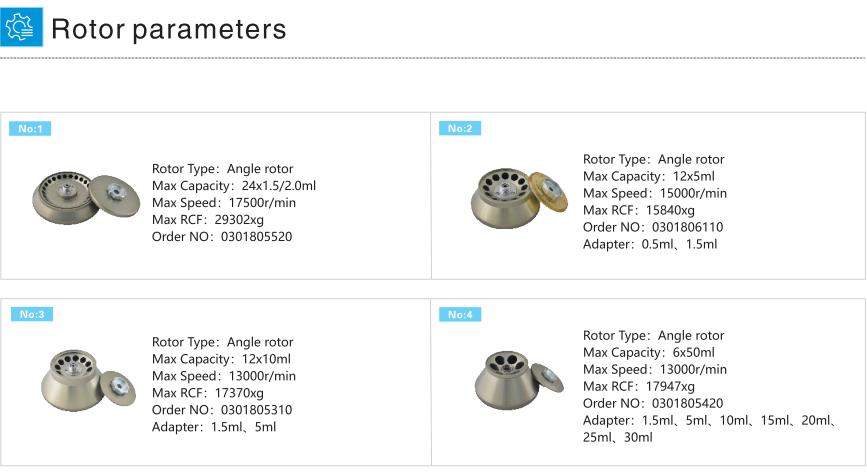867x474 pixels.
Task: Click order number 0301805420
Action: coord(653,403)
